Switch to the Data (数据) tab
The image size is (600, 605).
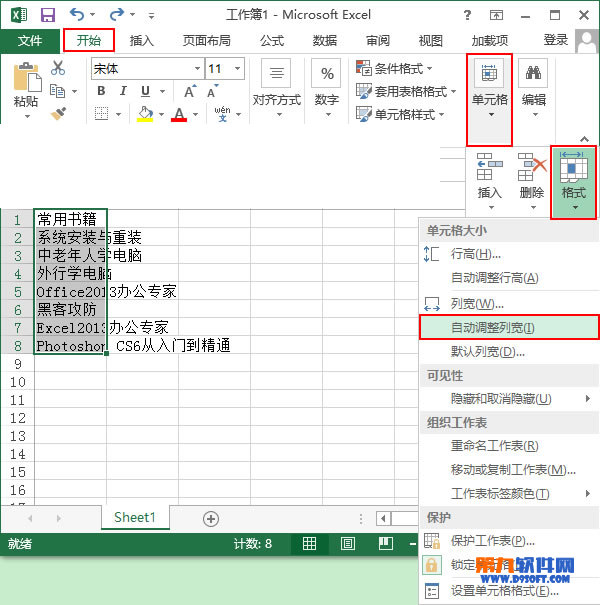[x=325, y=40]
